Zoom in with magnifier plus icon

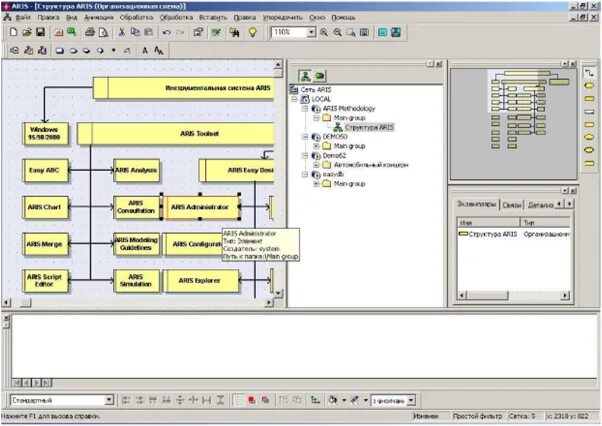pyautogui.click(x=324, y=33)
